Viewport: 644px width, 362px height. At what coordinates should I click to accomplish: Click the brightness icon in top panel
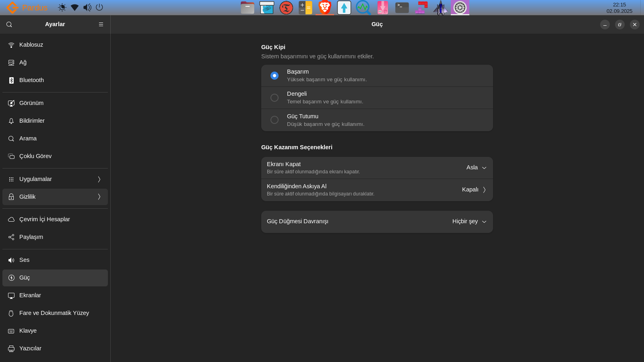coord(62,7)
